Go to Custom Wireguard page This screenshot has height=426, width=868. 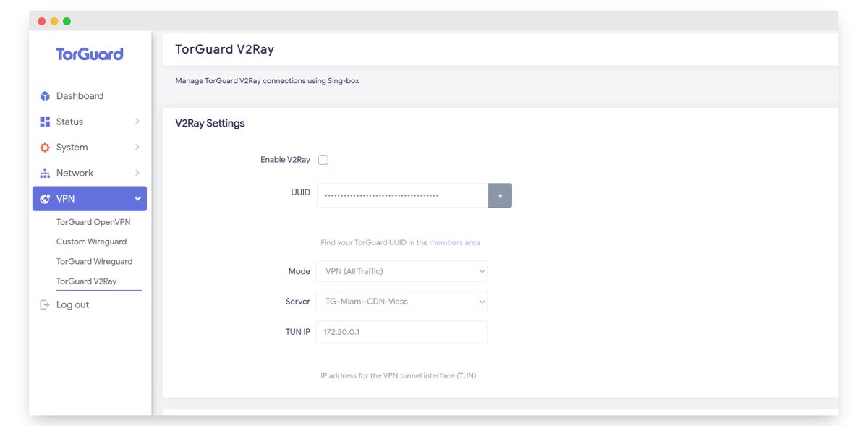(x=91, y=242)
